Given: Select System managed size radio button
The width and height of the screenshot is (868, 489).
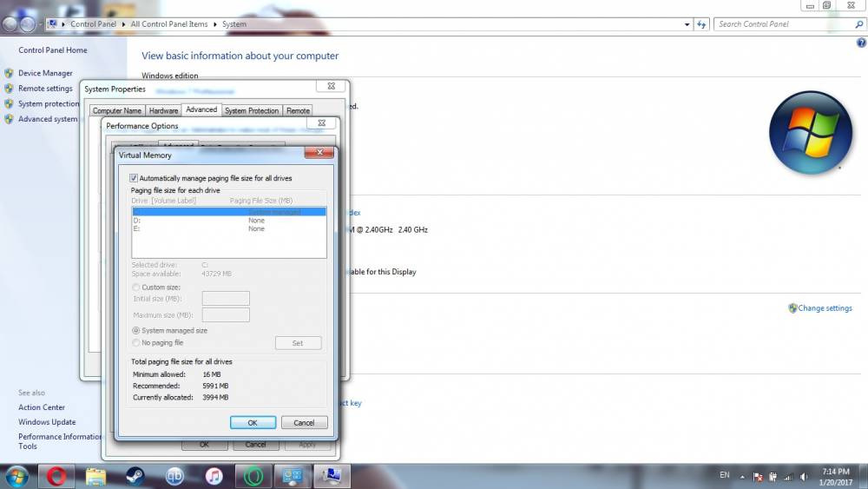Looking at the screenshot, I should [x=136, y=331].
